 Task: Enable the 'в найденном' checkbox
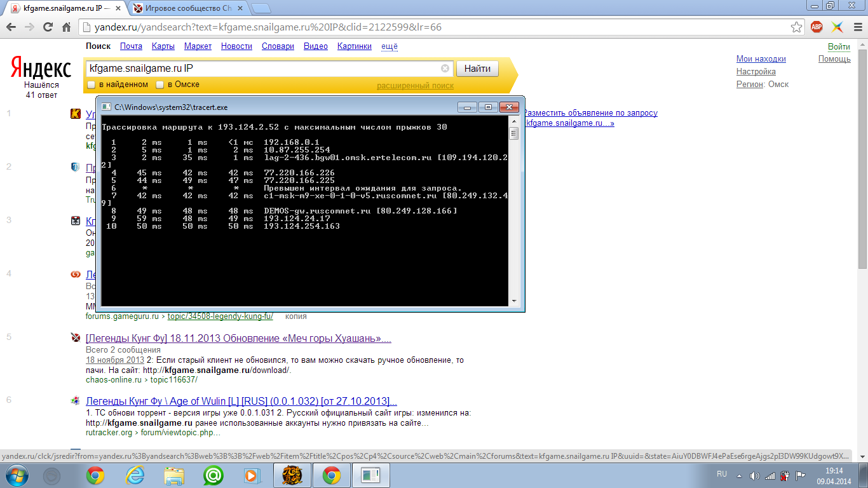pos(91,85)
